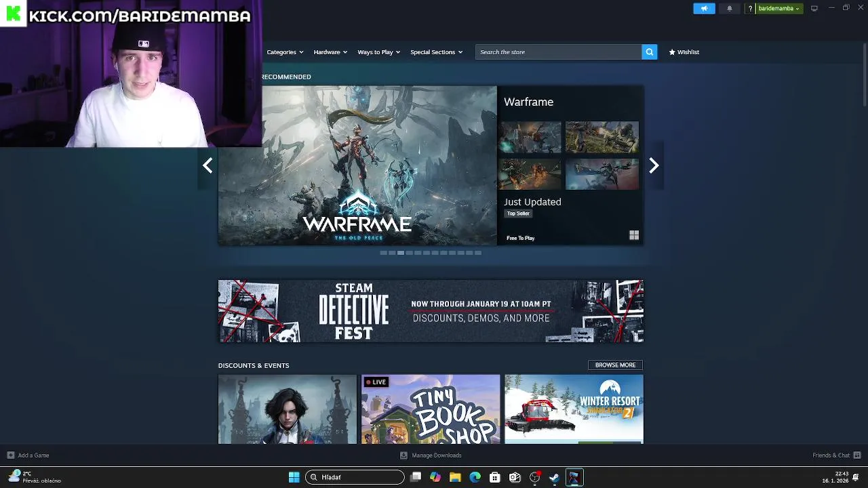Click in the Search the store field

click(559, 52)
